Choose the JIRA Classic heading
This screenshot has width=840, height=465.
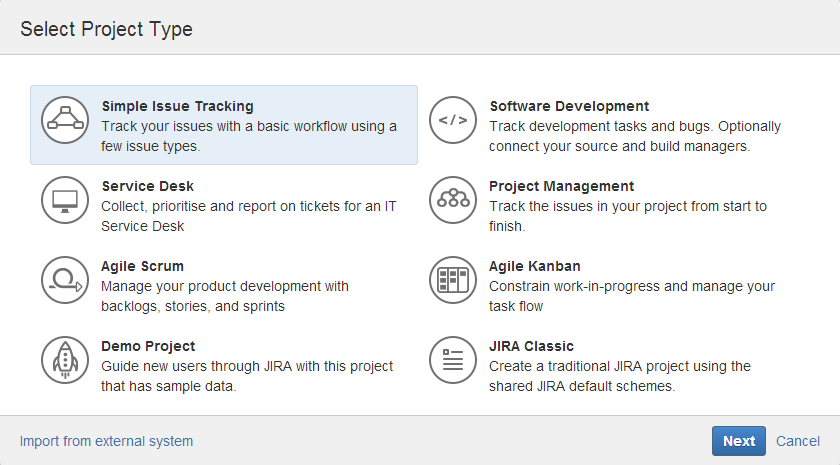531,346
